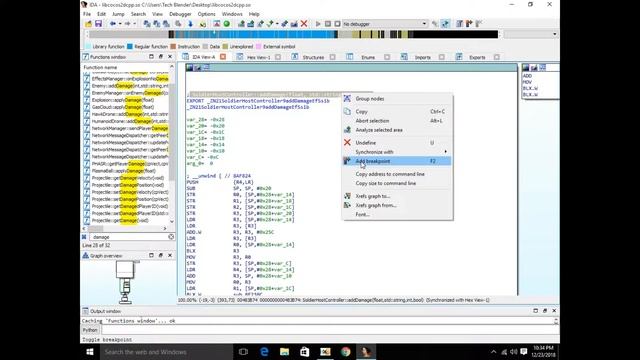Click the debugger pause toolbar button
640x360 pixels.
(x=328, y=24)
